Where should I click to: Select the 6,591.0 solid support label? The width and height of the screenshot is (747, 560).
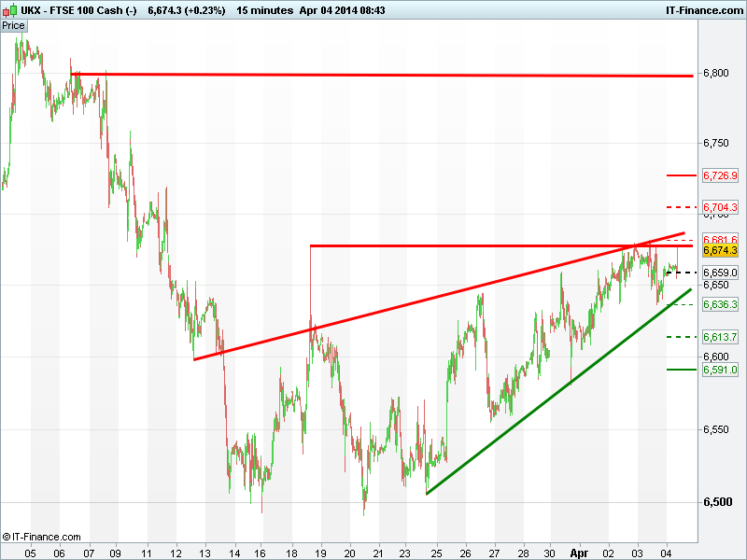click(x=720, y=370)
